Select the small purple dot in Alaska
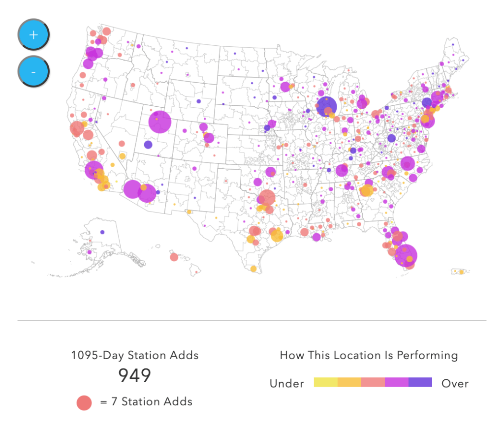 (x=102, y=232)
